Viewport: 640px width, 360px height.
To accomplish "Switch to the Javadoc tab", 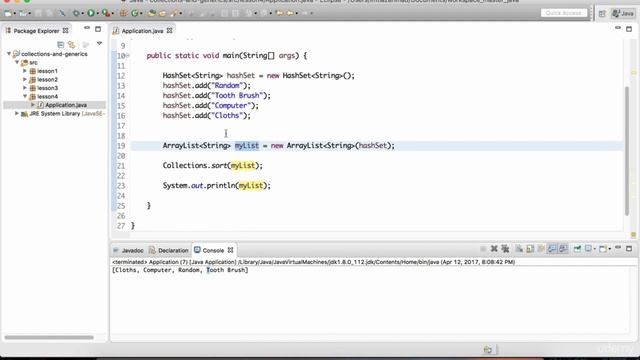I will pos(129,250).
